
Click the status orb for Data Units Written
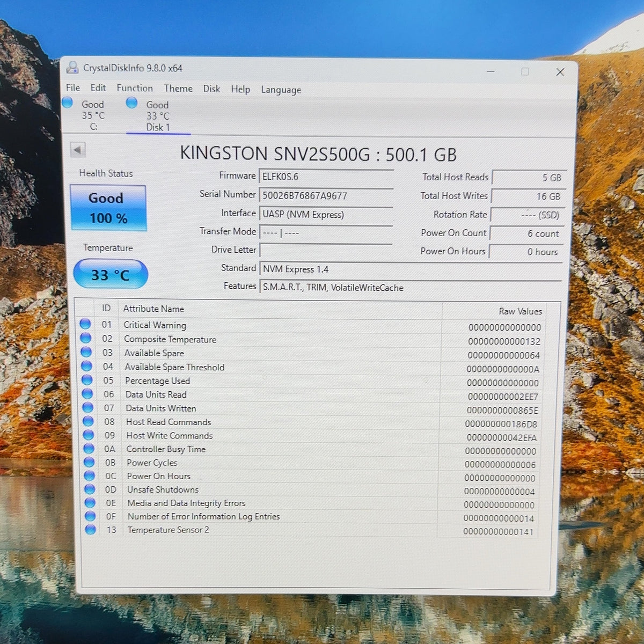pyautogui.click(x=87, y=407)
